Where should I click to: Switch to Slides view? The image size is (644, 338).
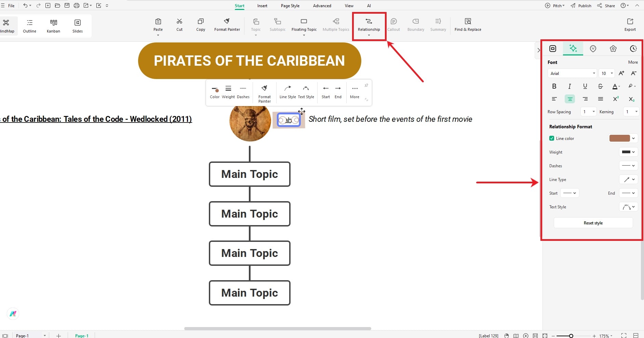[x=78, y=26]
